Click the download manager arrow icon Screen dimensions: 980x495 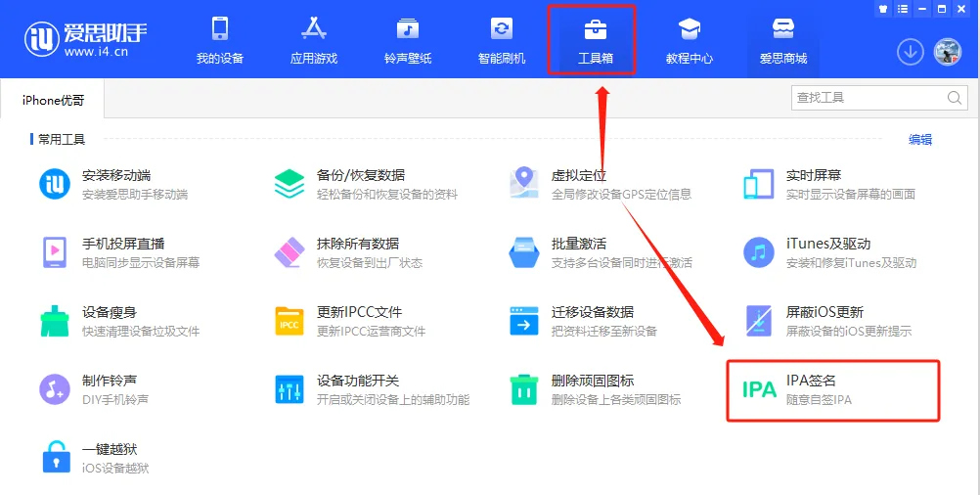pyautogui.click(x=911, y=52)
